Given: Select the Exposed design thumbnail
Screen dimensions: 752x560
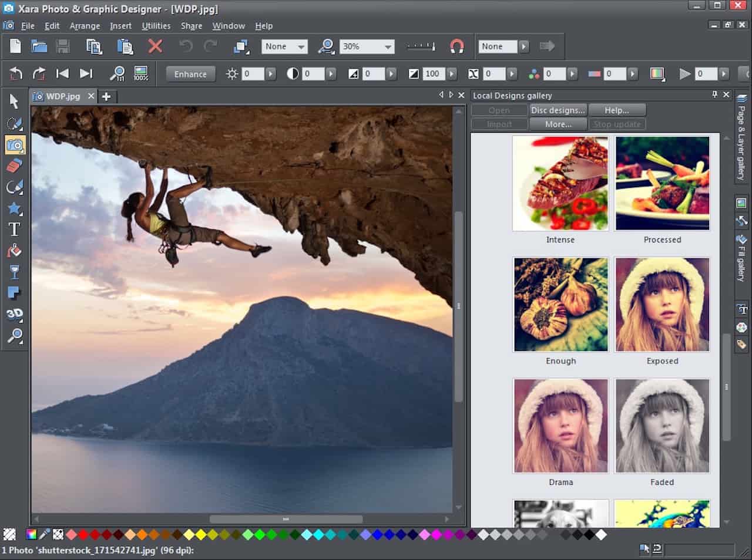Looking at the screenshot, I should pos(662,305).
